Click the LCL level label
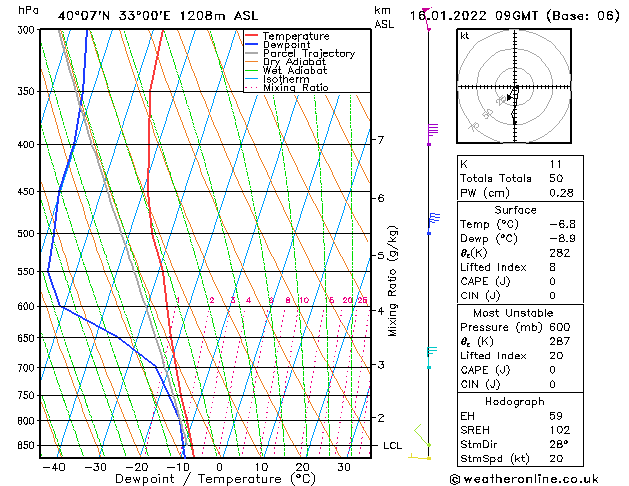This screenshot has height=486, width=629. [x=392, y=446]
